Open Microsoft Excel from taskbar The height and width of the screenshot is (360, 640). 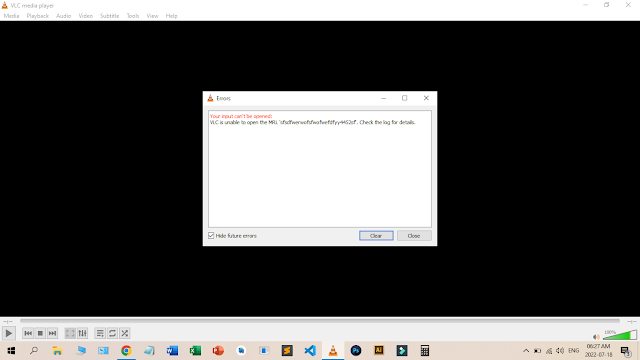point(195,351)
